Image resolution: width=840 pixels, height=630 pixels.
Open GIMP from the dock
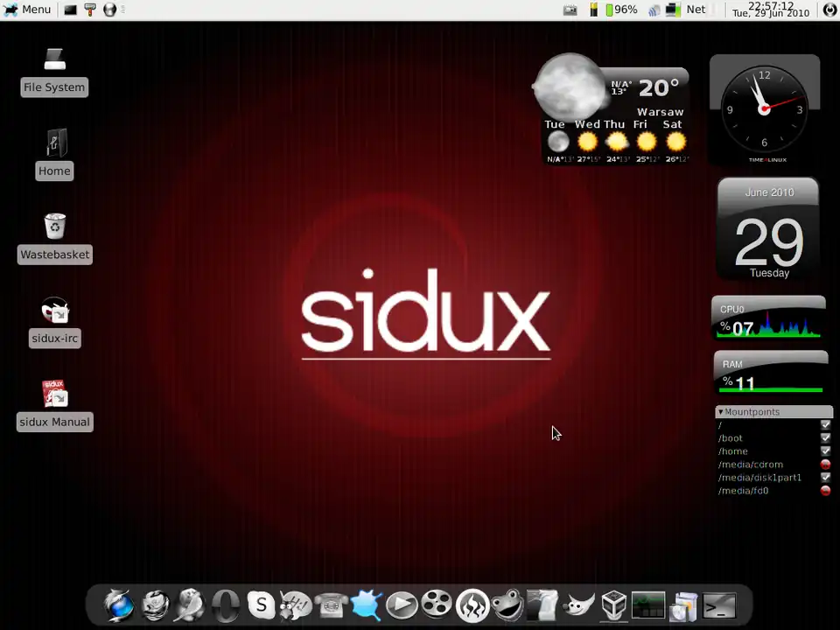[577, 605]
